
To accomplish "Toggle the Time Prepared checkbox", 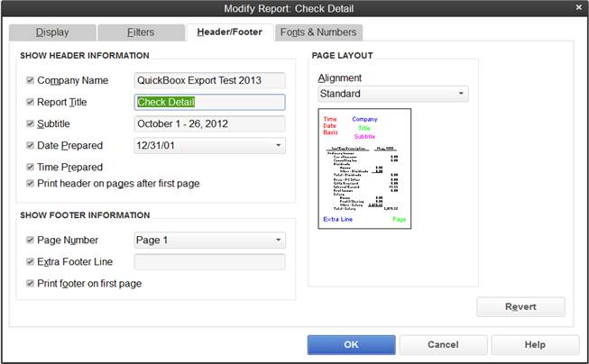I will [x=31, y=167].
